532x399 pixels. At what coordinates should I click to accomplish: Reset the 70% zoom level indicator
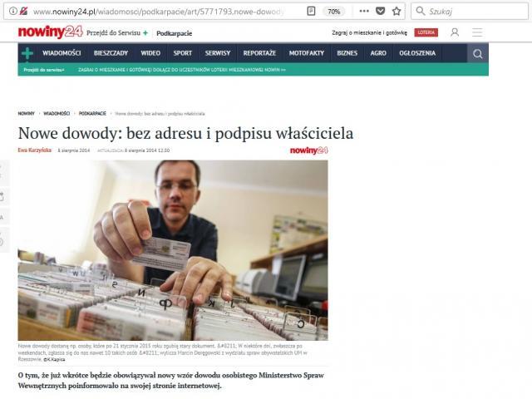click(x=334, y=12)
